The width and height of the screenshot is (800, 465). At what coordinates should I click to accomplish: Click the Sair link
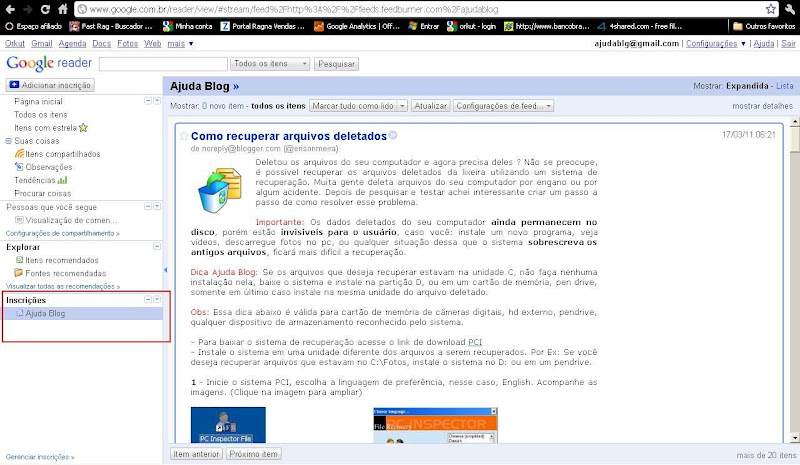point(788,44)
